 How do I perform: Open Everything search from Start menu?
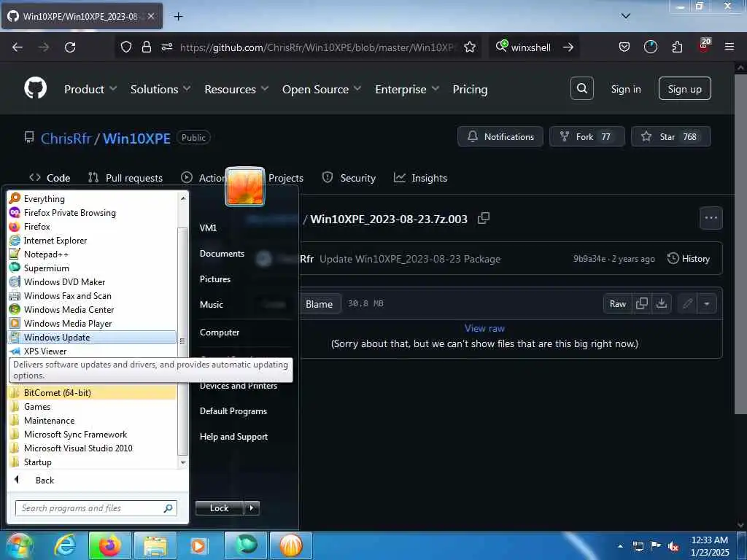[44, 198]
